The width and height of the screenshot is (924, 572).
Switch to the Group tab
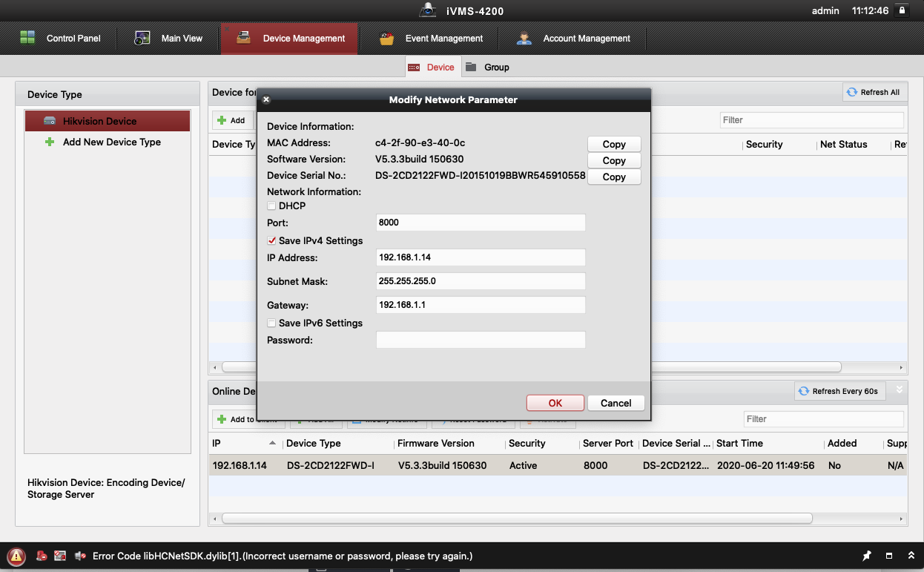(x=488, y=67)
